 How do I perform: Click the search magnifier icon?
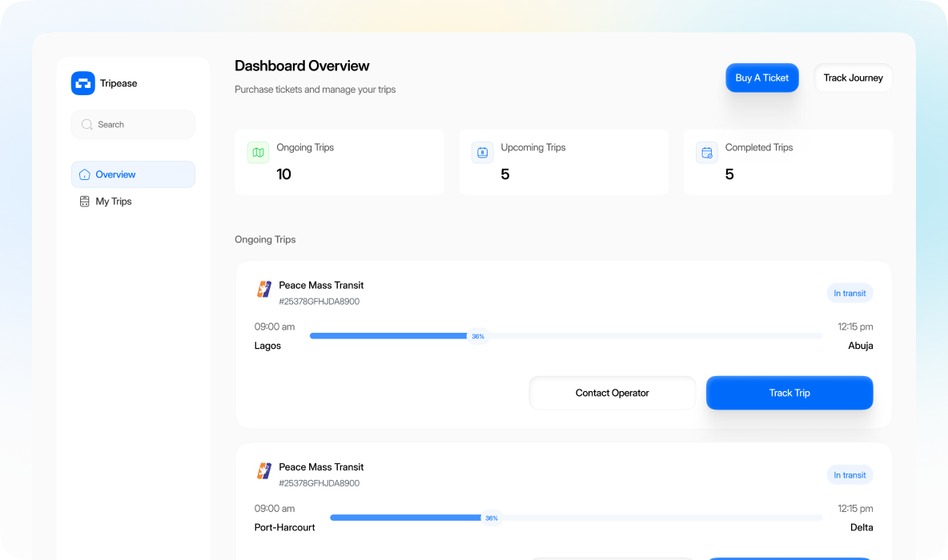tap(87, 125)
